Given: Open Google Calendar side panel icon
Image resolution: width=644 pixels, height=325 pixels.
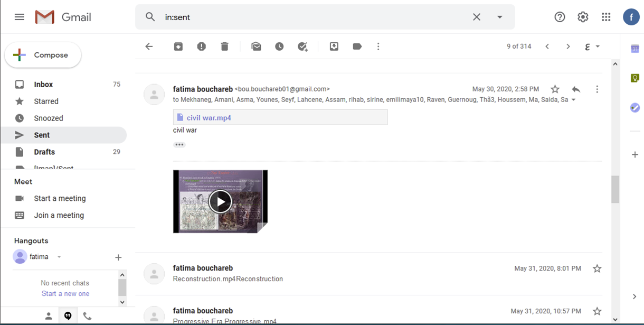Looking at the screenshot, I should click(x=634, y=49).
